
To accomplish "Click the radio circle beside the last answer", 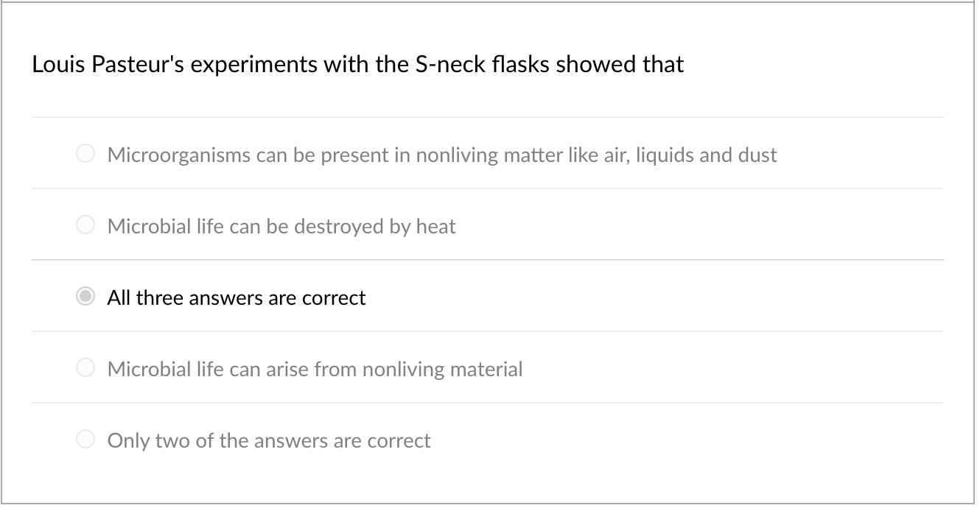I will pos(85,439).
